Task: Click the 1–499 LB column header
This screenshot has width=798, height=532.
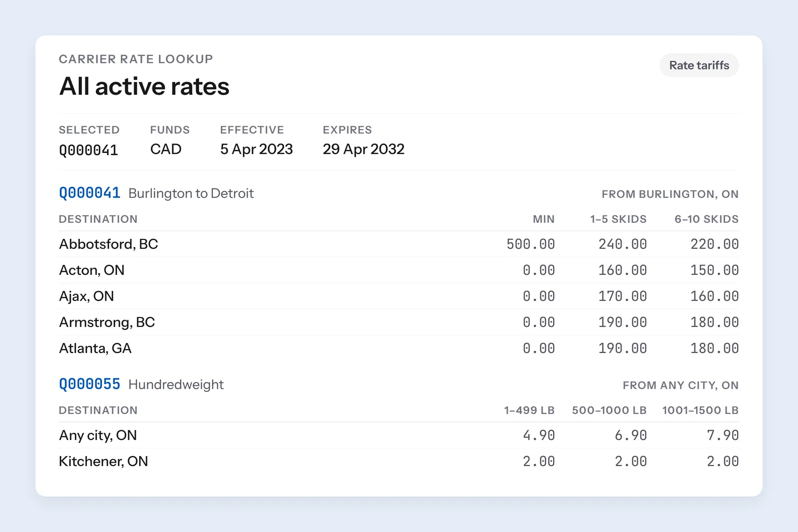Action: click(x=529, y=410)
